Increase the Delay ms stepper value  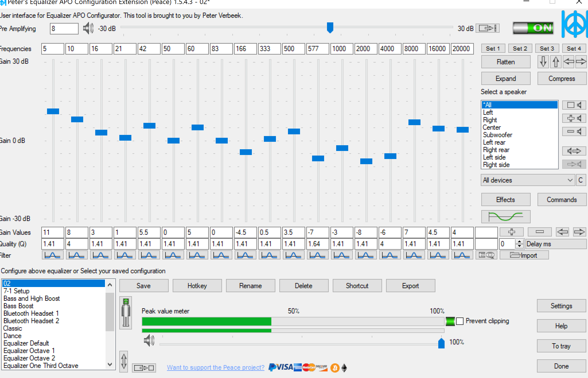[x=519, y=242]
